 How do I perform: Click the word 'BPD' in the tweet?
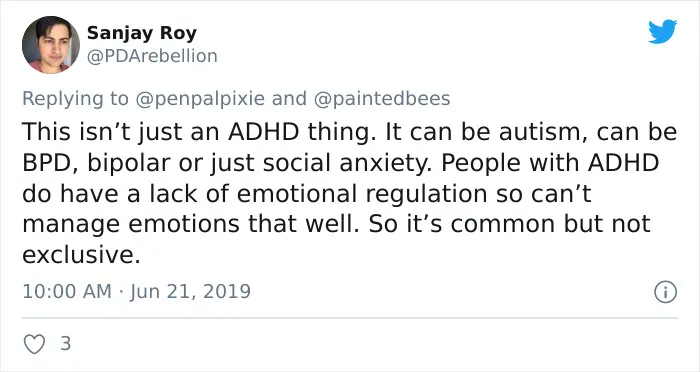pyautogui.click(x=44, y=163)
